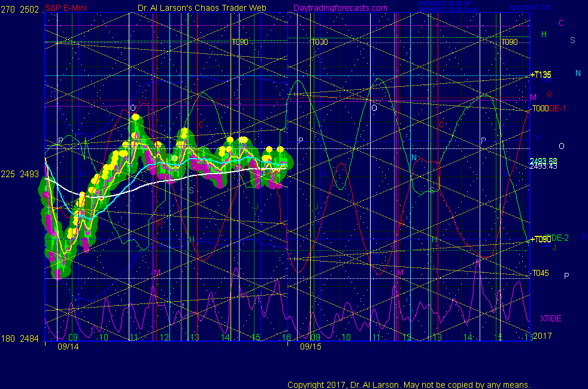The width and height of the screenshot is (588, 389).
Task: Click the Dr. Al Larson's Chaos Trader Web title
Action: click(198, 8)
